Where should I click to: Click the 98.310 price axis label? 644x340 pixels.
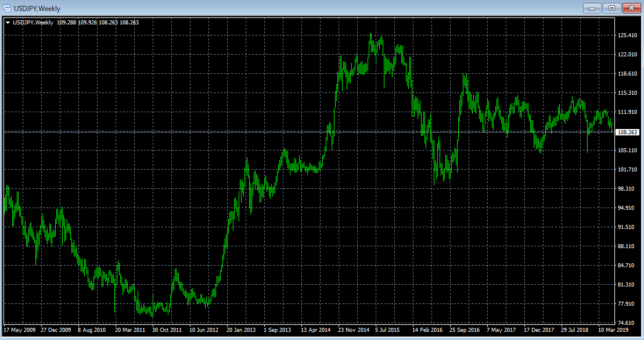click(626, 189)
